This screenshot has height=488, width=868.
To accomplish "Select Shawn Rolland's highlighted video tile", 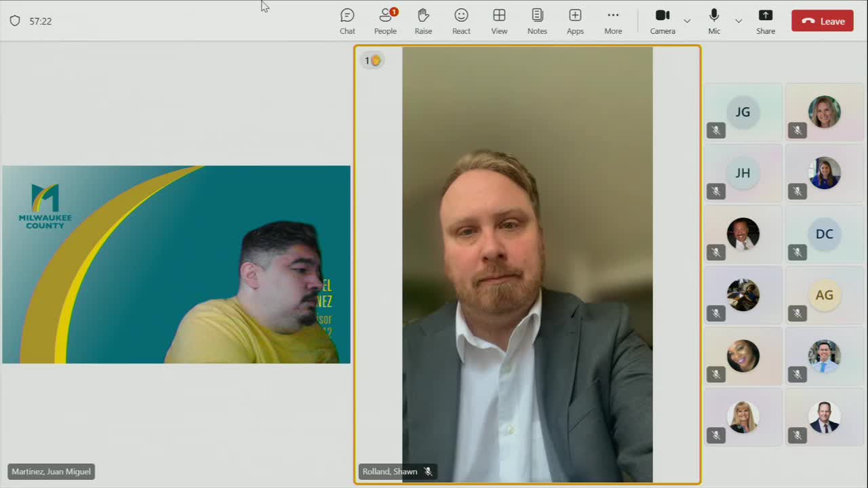I will click(528, 264).
